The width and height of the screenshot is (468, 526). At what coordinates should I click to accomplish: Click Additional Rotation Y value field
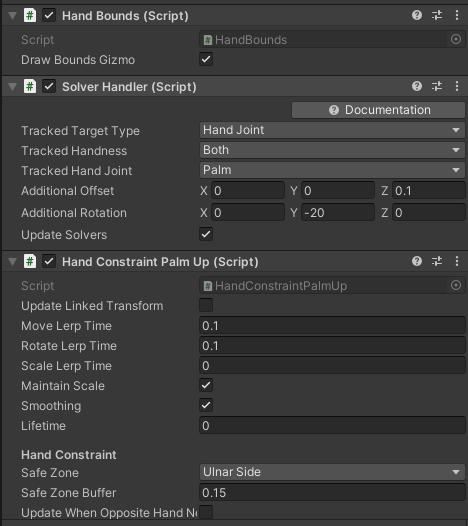click(x=337, y=212)
